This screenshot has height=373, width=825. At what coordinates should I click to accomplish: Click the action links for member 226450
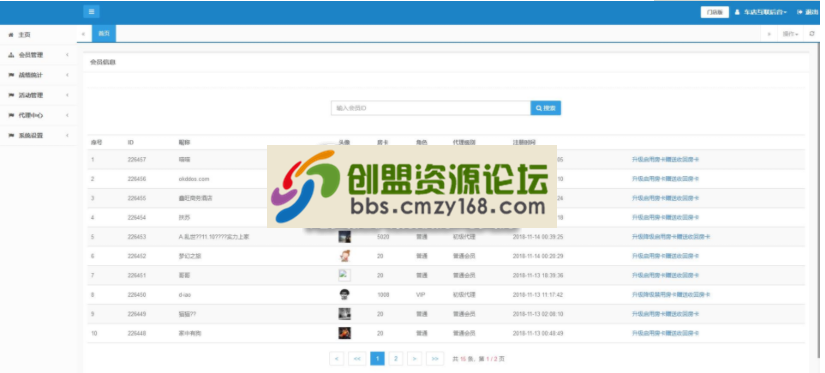(671, 295)
